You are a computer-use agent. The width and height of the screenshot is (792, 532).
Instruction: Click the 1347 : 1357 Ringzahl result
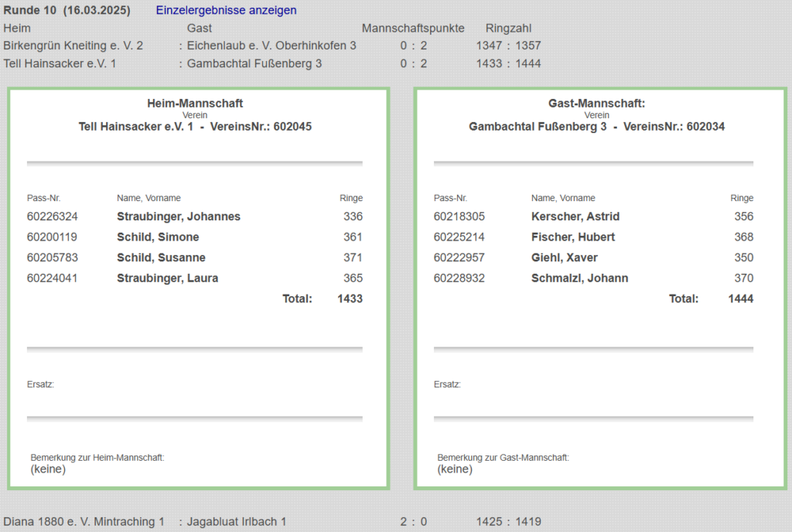[508, 46]
